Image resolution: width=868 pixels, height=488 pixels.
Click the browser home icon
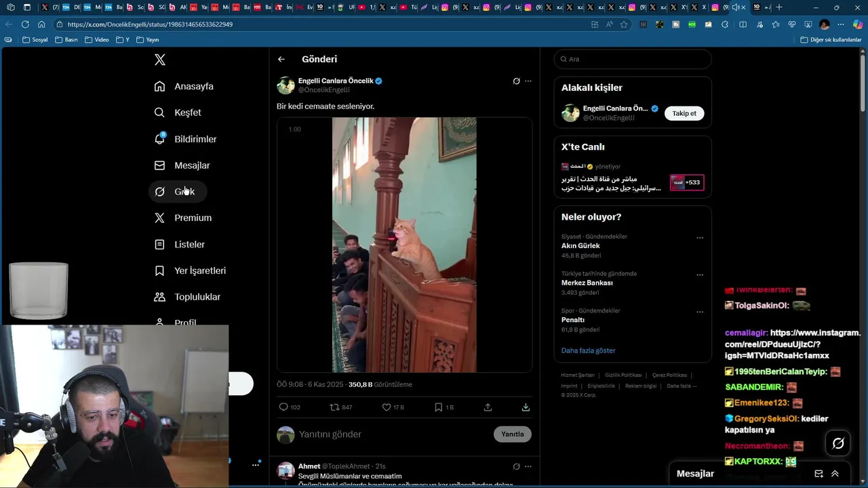(41, 24)
